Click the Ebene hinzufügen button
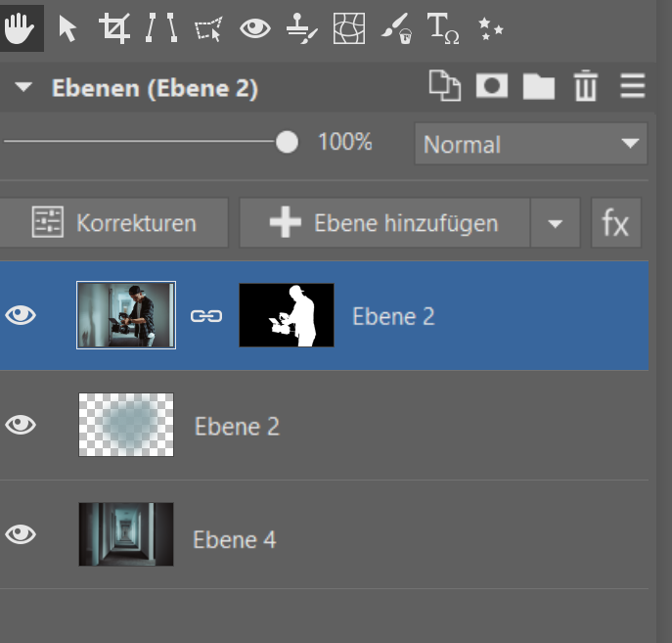Screen dimensions: 672x643 (384, 223)
